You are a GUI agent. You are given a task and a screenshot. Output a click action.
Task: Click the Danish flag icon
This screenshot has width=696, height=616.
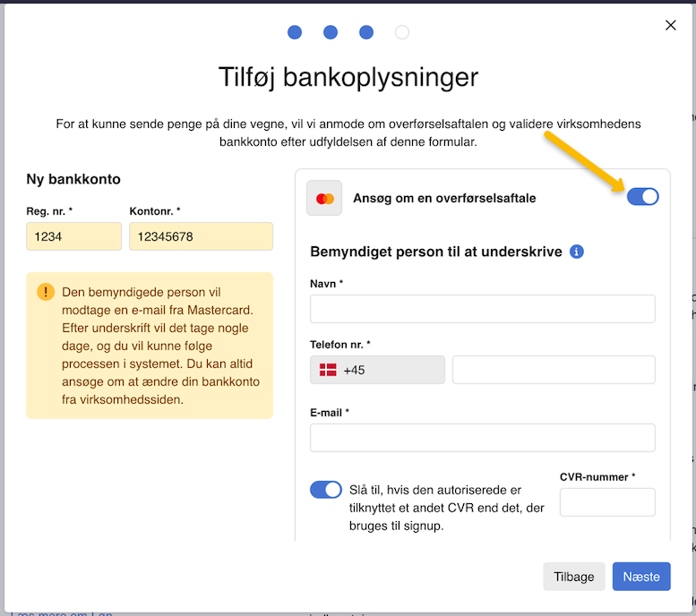point(329,370)
